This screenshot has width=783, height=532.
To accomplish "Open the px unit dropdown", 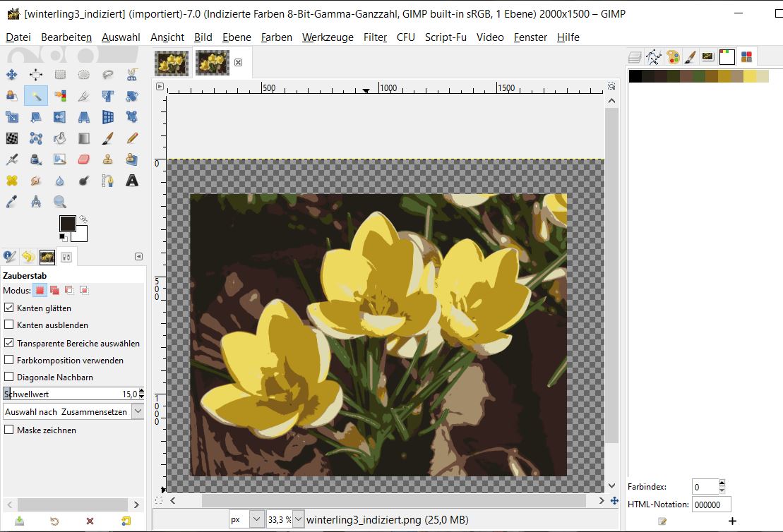I will coord(257,519).
